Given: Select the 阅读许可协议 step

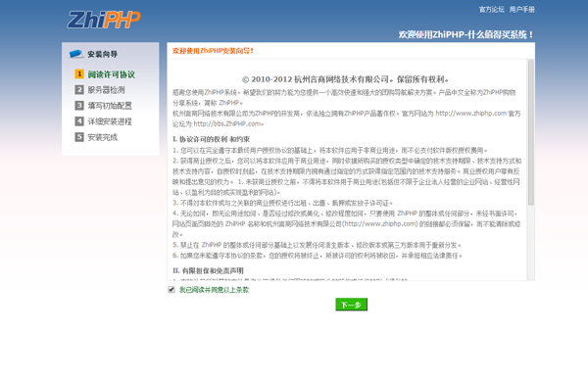Looking at the screenshot, I should (x=112, y=74).
